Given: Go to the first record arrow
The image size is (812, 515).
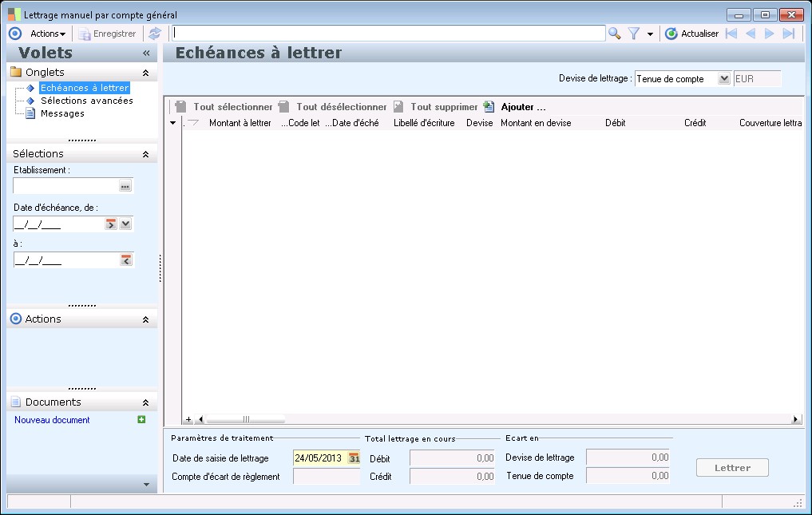Looking at the screenshot, I should [731, 34].
